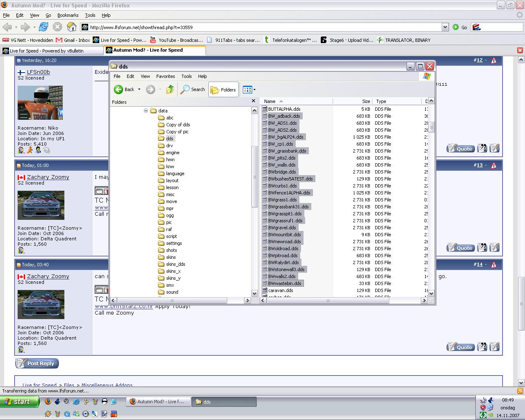Close the current Firefox tab
This screenshot has height=420, width=525.
pyautogui.click(x=520, y=50)
